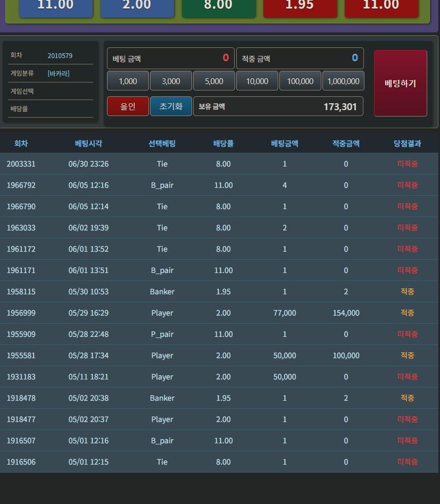Screen dimensions: 440x504
Task: Click the red 베팅하기 bet button
Action: pyautogui.click(x=401, y=83)
